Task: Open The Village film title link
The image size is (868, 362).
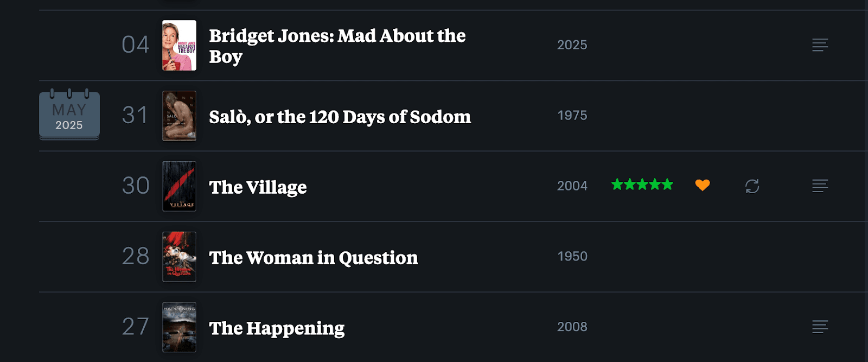Action: (x=258, y=187)
